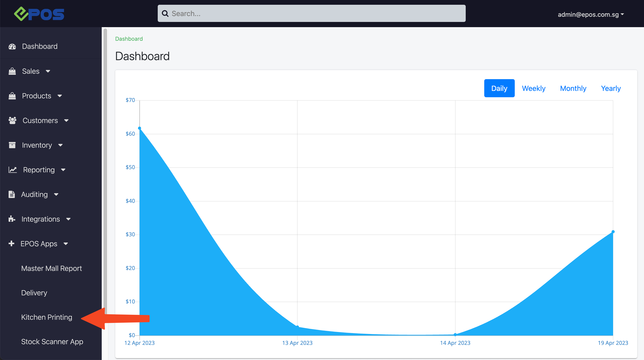Open Kitchen Printing

tap(47, 317)
